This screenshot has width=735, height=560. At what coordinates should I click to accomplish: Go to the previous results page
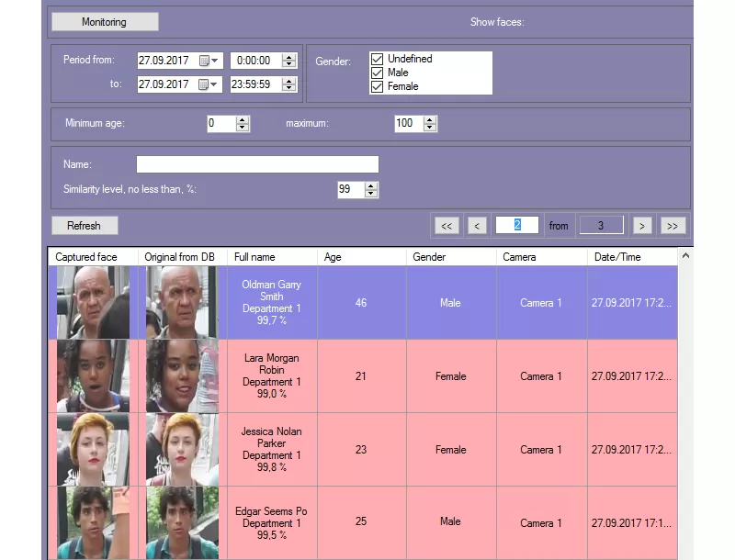pos(476,226)
